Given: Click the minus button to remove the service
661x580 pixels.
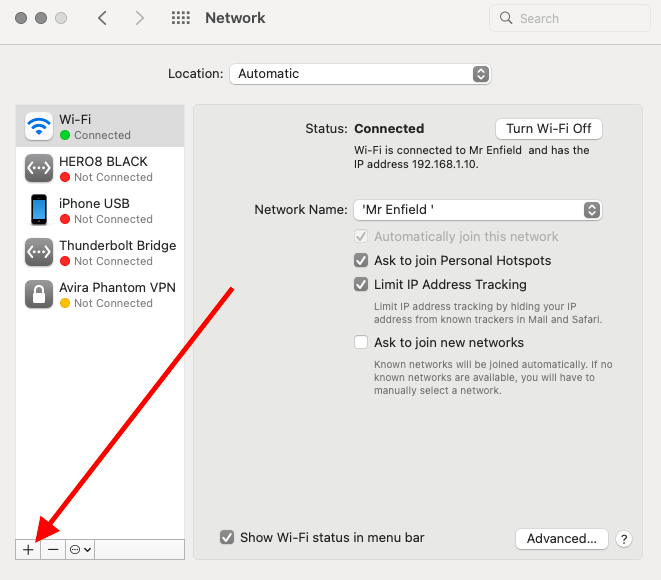Looking at the screenshot, I should (x=53, y=549).
